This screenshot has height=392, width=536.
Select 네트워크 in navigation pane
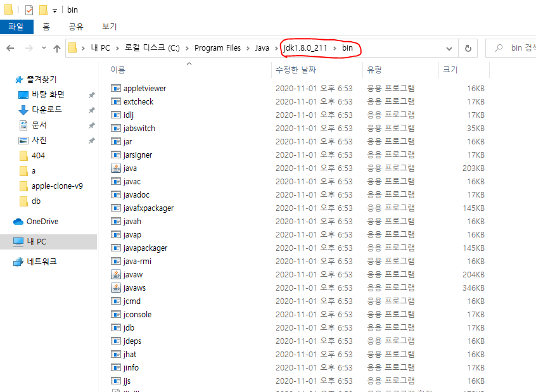click(42, 262)
